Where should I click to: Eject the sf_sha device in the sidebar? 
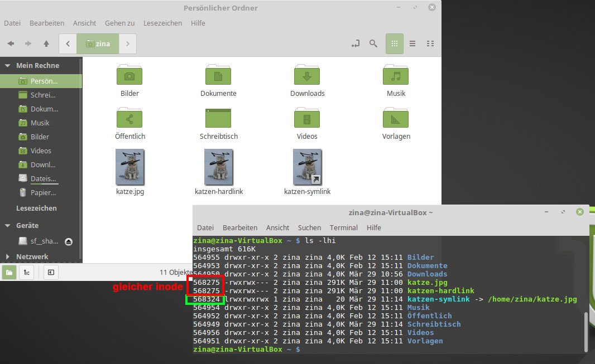[69, 241]
